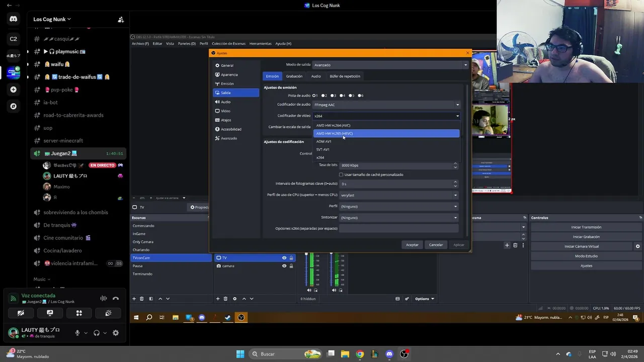Expand microphone input options chevron
The image size is (644, 362).
(86, 333)
